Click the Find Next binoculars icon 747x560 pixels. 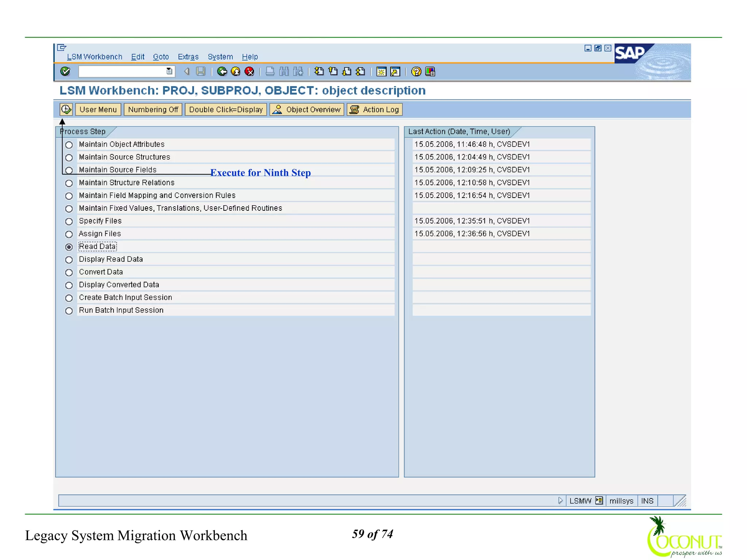pos(298,71)
